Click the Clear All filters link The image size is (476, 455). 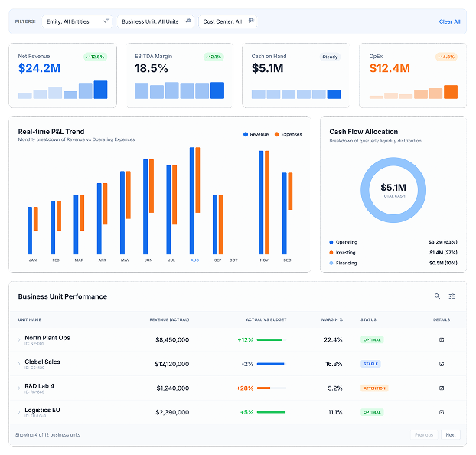(449, 21)
